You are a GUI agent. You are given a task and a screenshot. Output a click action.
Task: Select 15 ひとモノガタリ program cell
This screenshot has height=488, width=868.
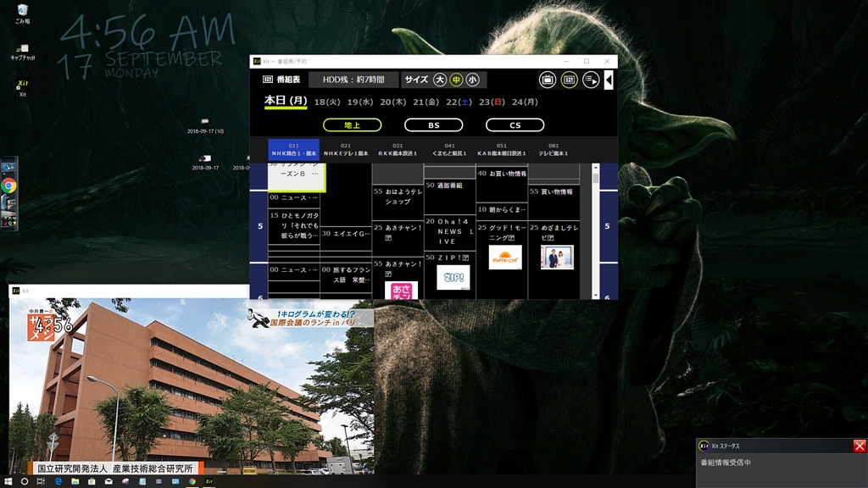[x=294, y=227]
